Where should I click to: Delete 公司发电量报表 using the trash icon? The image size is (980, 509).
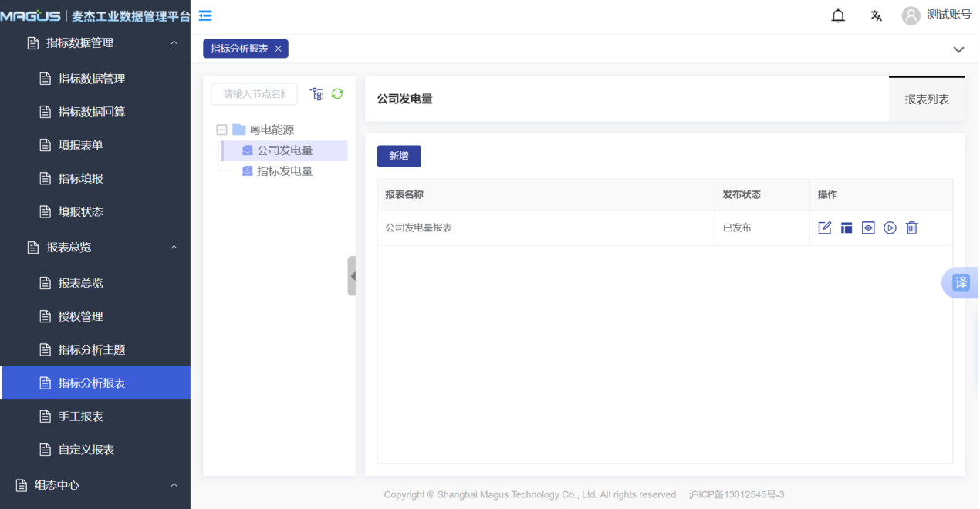[911, 228]
